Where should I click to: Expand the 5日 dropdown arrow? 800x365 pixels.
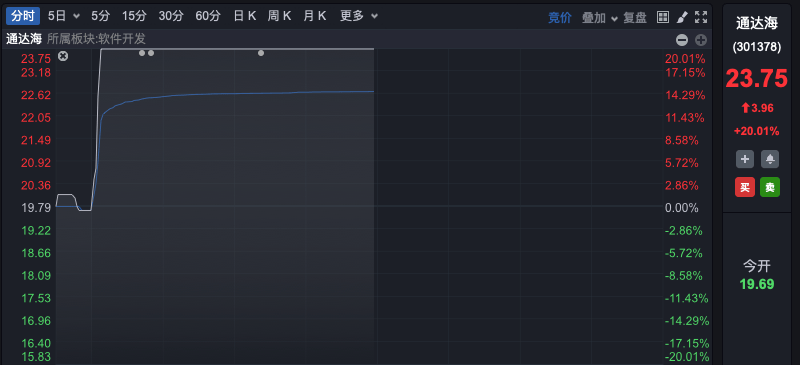77,16
